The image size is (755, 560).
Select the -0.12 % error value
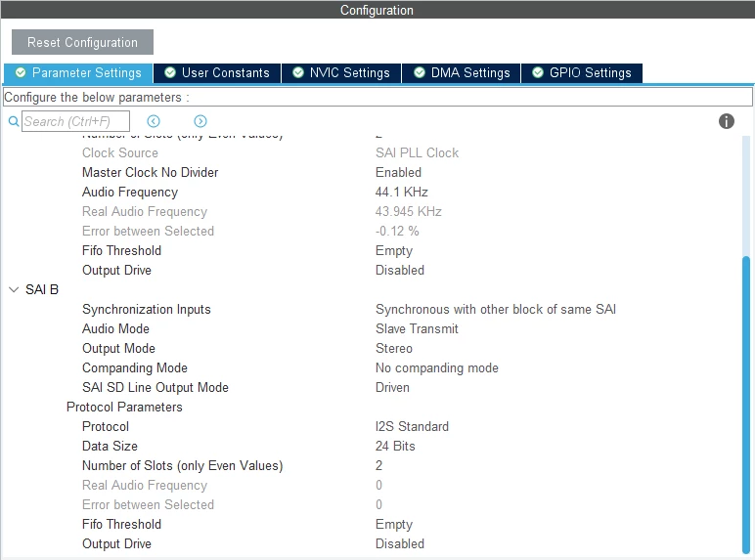[397, 231]
